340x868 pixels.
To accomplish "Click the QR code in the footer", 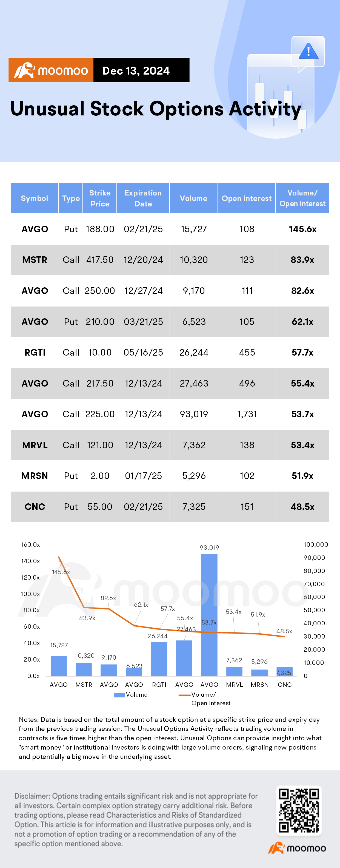I will pos(299,810).
